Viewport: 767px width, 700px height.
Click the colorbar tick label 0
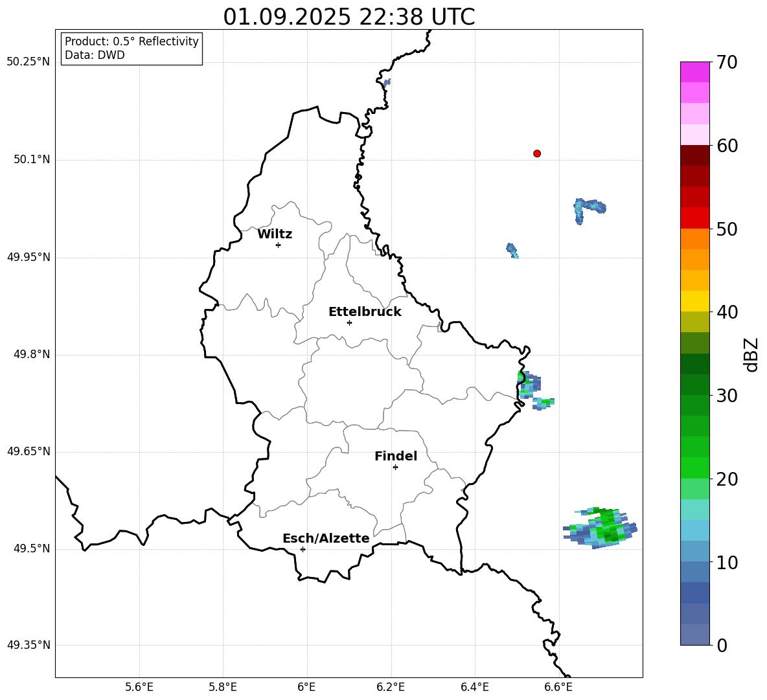click(722, 646)
